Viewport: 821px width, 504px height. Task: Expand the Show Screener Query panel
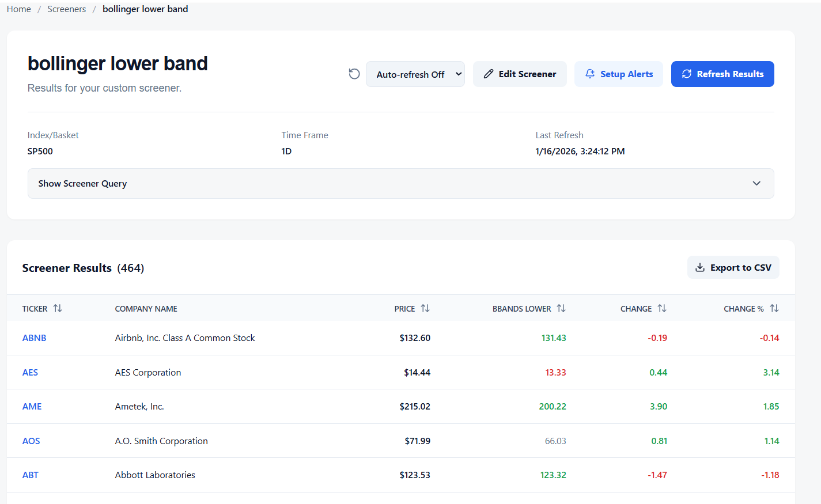(x=400, y=183)
